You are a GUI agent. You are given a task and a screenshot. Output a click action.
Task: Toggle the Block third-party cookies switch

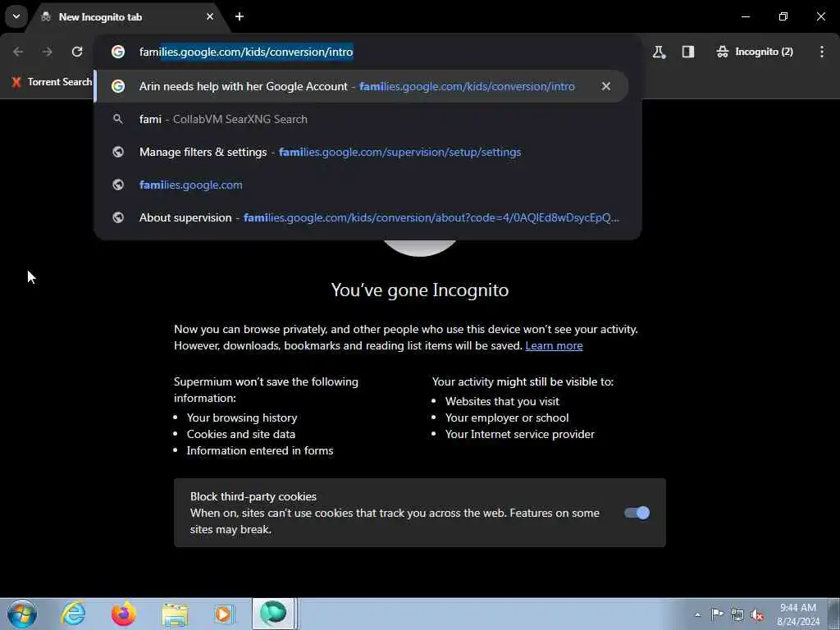click(637, 513)
